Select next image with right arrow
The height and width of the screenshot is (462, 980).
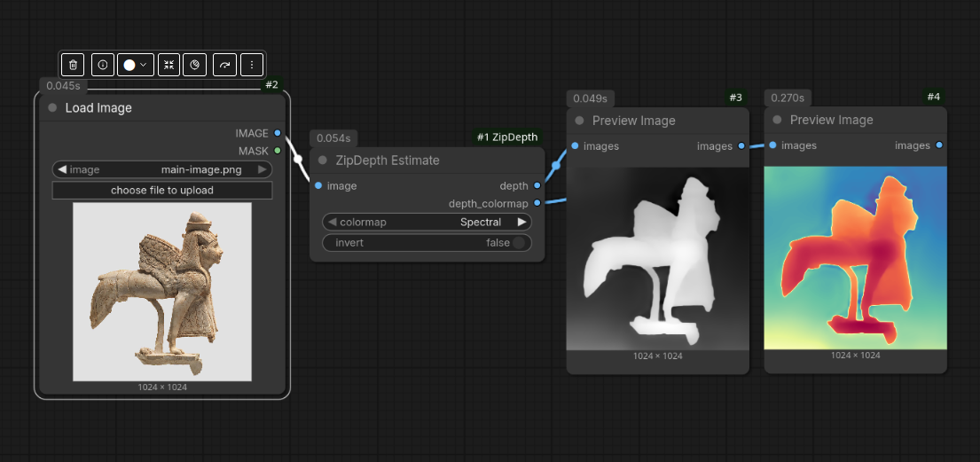[x=263, y=169]
